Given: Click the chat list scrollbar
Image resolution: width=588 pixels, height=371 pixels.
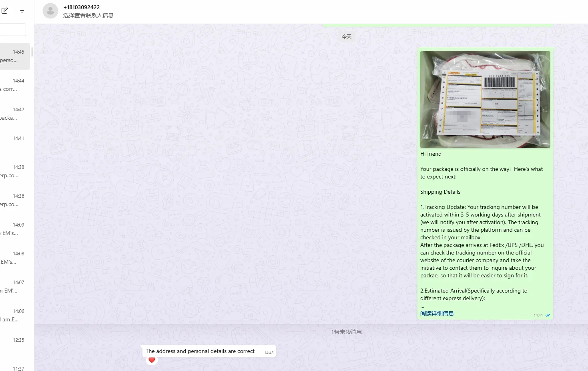Looking at the screenshot, I should [32, 52].
